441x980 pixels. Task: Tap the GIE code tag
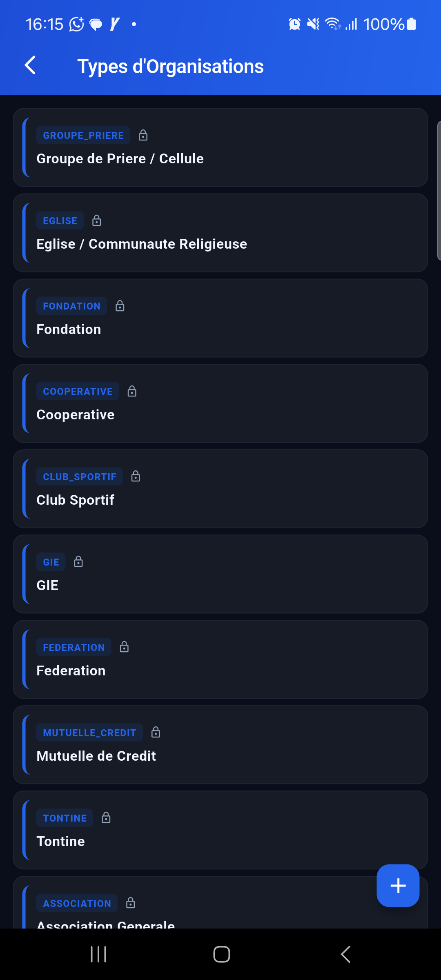click(51, 562)
